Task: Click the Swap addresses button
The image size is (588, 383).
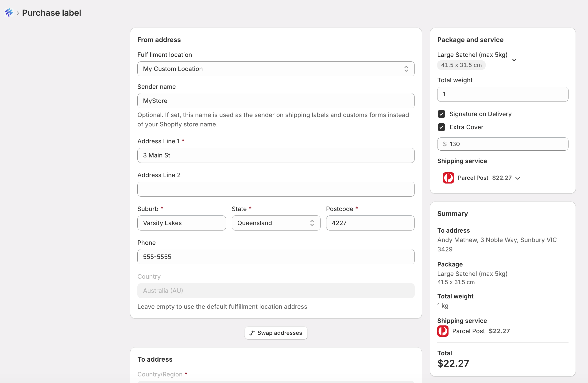Action: tap(276, 333)
